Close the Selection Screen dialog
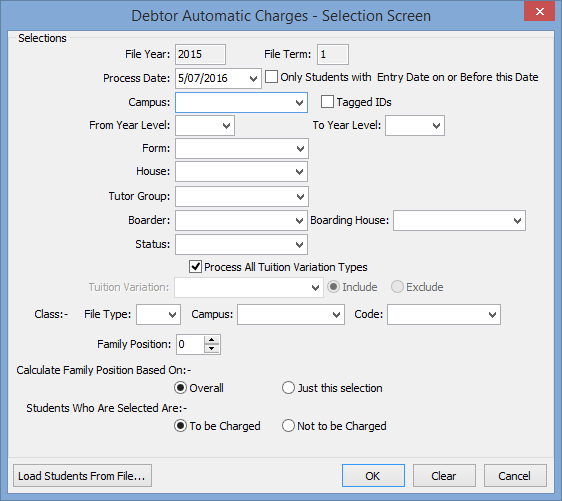562x501 pixels. 539,11
